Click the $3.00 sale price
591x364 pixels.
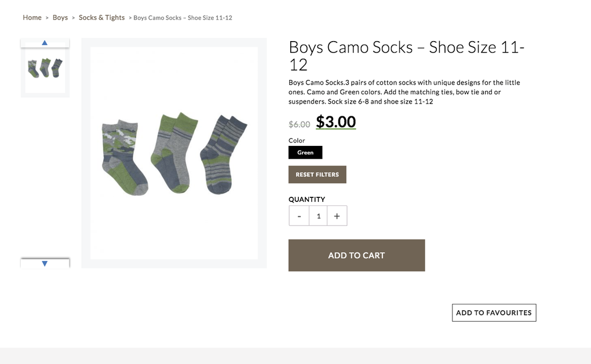tap(335, 122)
